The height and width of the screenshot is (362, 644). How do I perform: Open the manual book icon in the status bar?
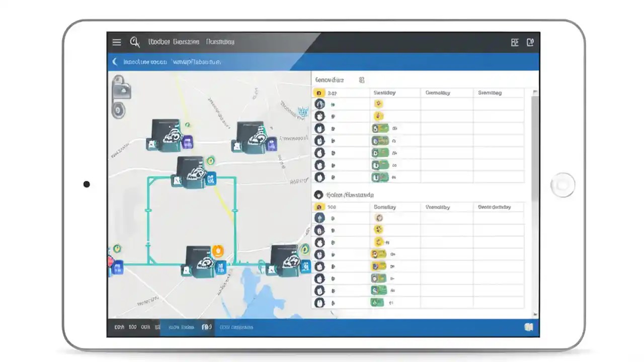[529, 327]
